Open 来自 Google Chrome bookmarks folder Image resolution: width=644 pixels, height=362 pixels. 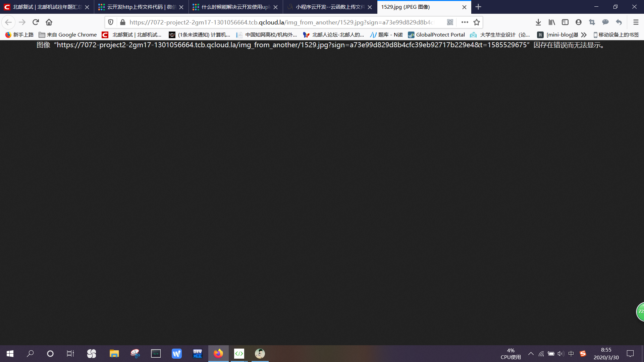(x=68, y=35)
